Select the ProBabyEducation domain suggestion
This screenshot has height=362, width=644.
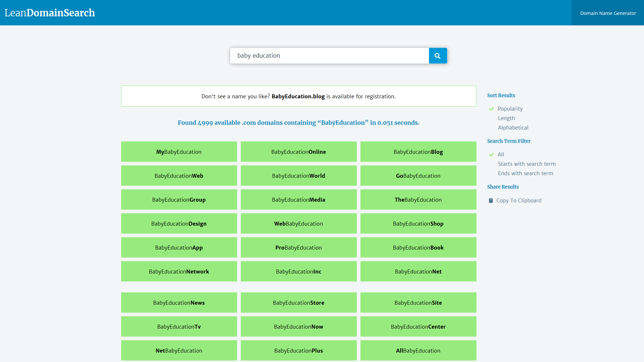tap(298, 247)
